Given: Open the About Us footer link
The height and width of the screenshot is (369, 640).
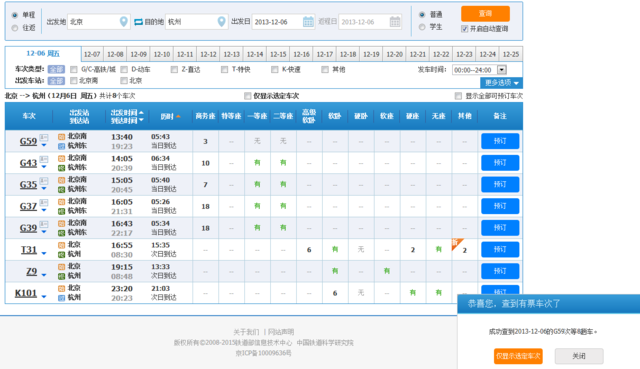Looking at the screenshot, I should click(246, 332).
